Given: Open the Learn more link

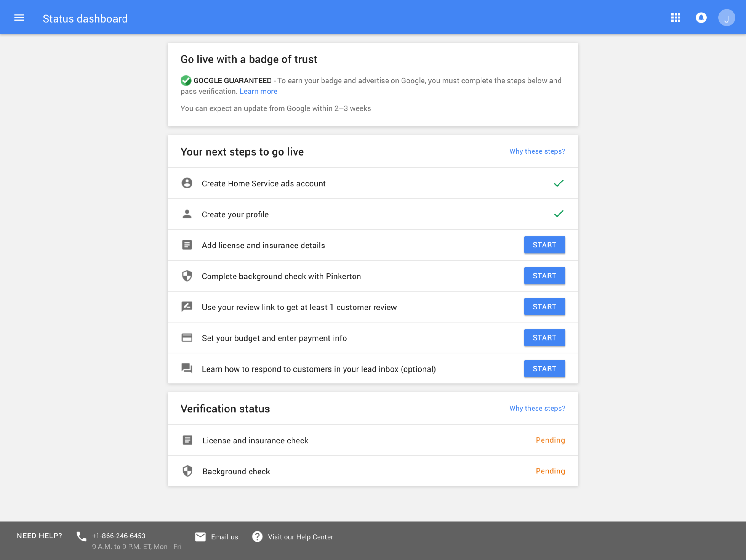Looking at the screenshot, I should coord(258,92).
